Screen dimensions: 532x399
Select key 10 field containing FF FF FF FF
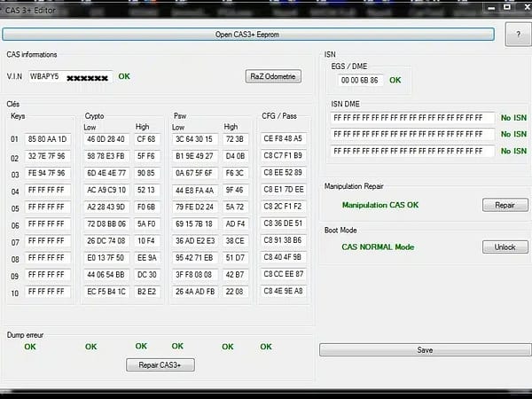tap(48, 292)
